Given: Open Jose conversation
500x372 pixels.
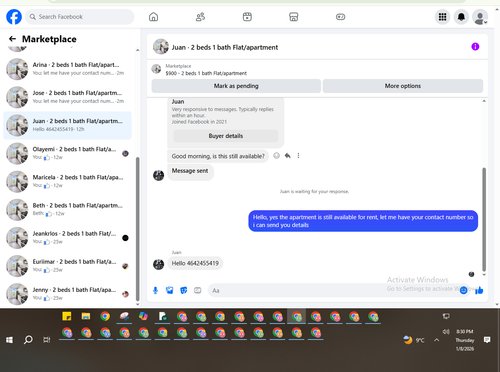Looking at the screenshot, I should (x=67, y=97).
